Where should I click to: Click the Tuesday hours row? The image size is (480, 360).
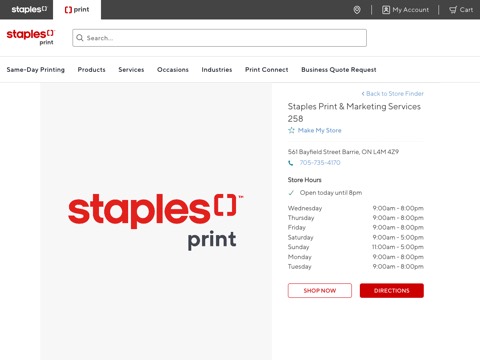tap(356, 267)
